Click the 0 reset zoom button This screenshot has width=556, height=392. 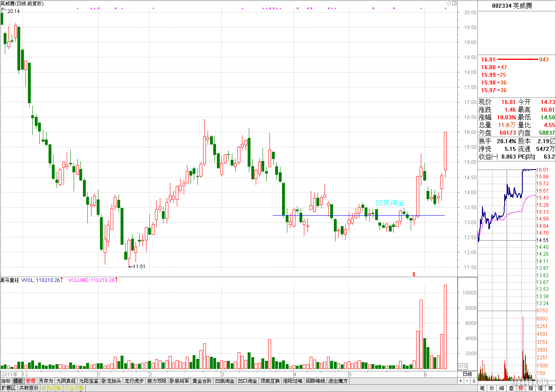(x=473, y=381)
